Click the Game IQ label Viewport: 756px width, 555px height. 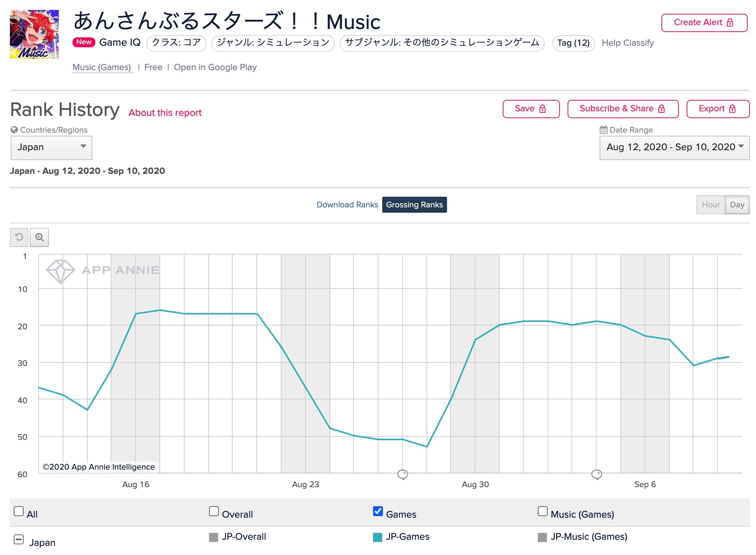tap(120, 42)
